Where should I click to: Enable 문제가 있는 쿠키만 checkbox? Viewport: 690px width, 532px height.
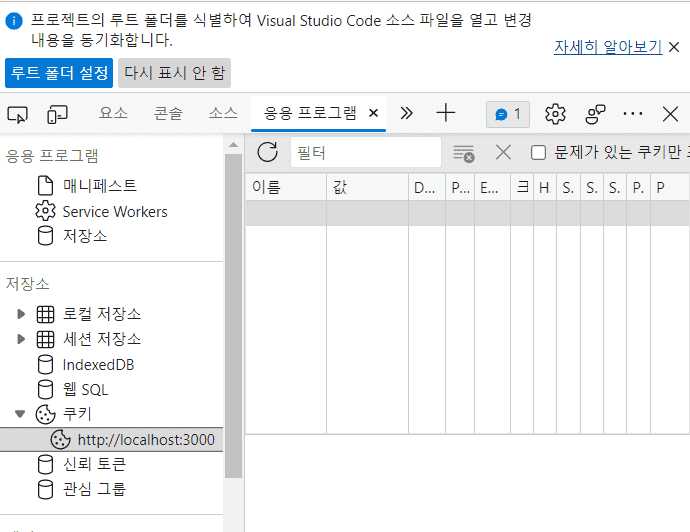(538, 153)
